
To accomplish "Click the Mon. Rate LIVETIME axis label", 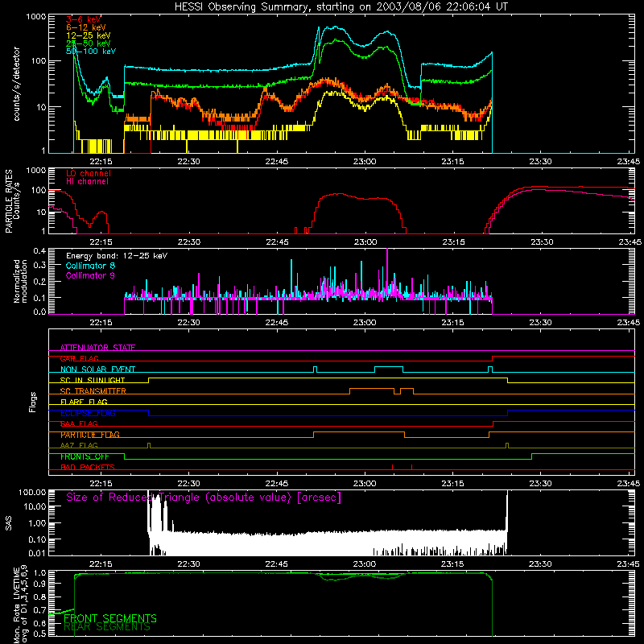I will [x=20, y=605].
